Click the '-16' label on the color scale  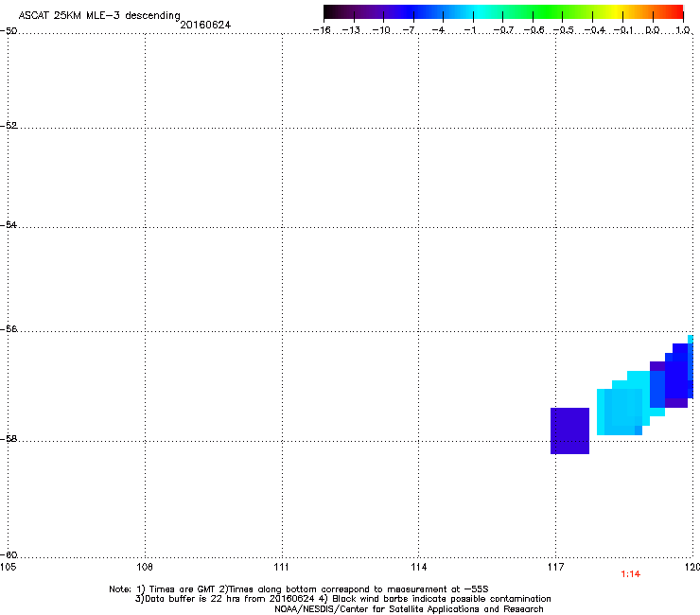pyautogui.click(x=322, y=30)
